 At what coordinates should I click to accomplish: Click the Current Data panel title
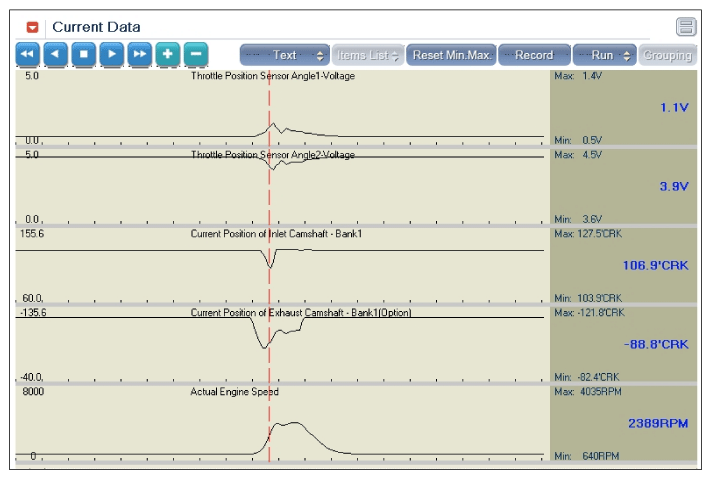coord(96,27)
